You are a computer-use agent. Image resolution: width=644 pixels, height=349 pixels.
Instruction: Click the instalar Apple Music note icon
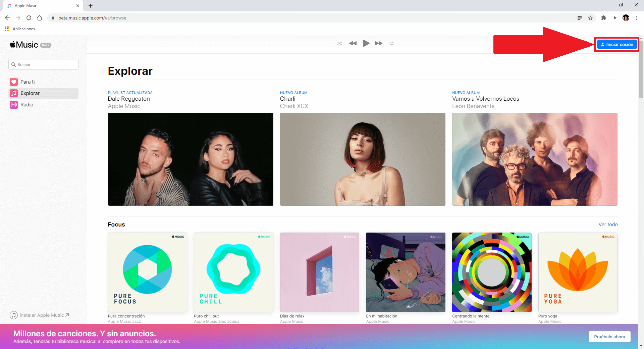coord(14,315)
